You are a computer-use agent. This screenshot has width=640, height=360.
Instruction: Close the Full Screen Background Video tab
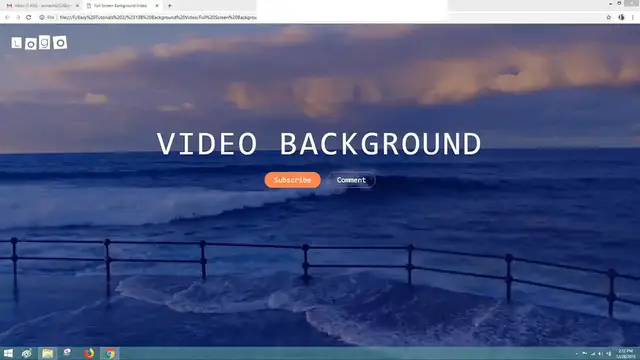[157, 6]
